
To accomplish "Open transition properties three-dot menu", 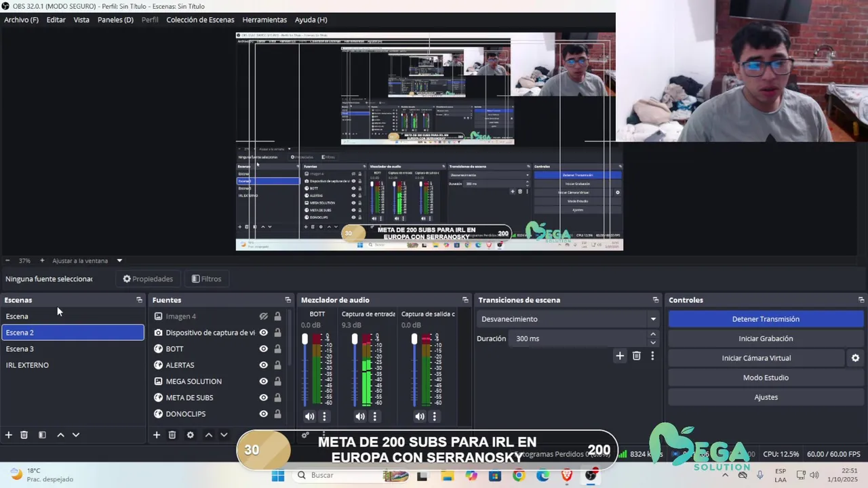I will pyautogui.click(x=652, y=356).
